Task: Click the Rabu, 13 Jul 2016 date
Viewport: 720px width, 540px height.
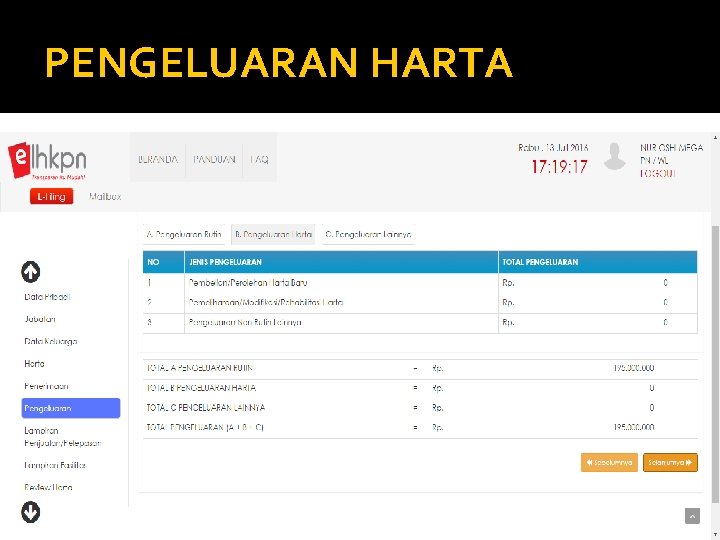Action: pyautogui.click(x=553, y=148)
